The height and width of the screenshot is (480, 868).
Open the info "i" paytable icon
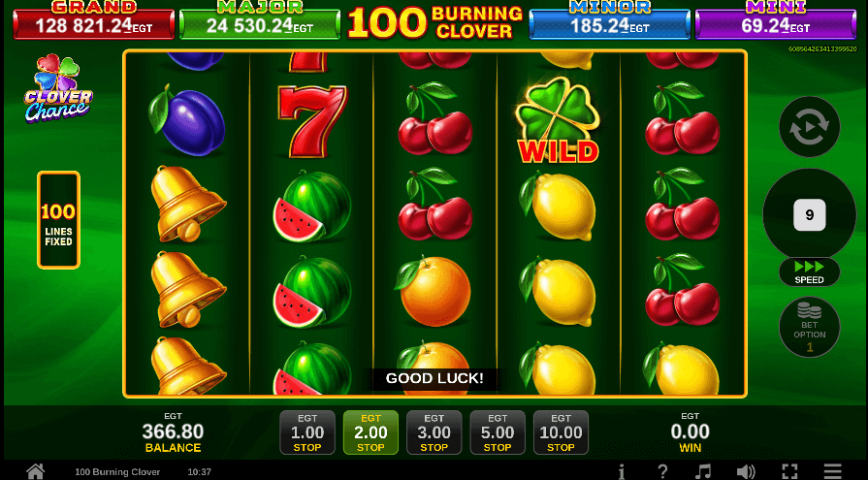(622, 471)
